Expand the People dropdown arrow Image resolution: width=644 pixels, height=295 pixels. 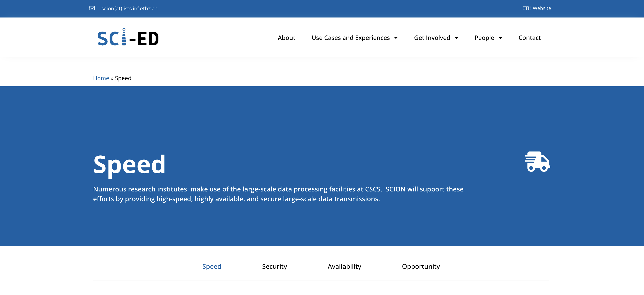click(500, 38)
